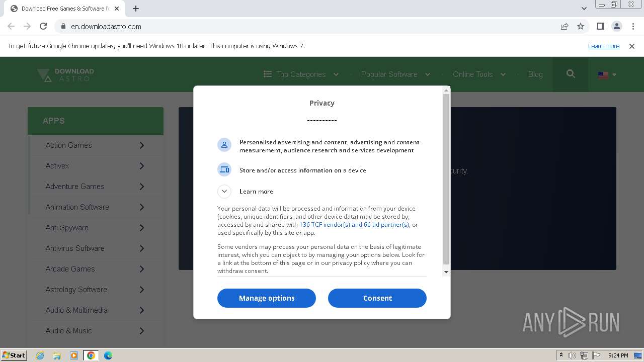Toggle Chrome side panel
Viewport: 644px width, 362px height.
pos(600,26)
